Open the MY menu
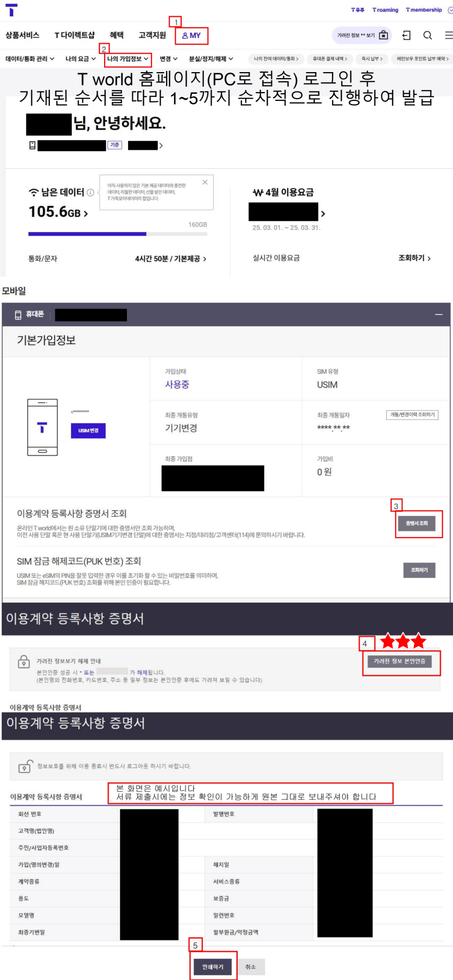 click(x=191, y=35)
